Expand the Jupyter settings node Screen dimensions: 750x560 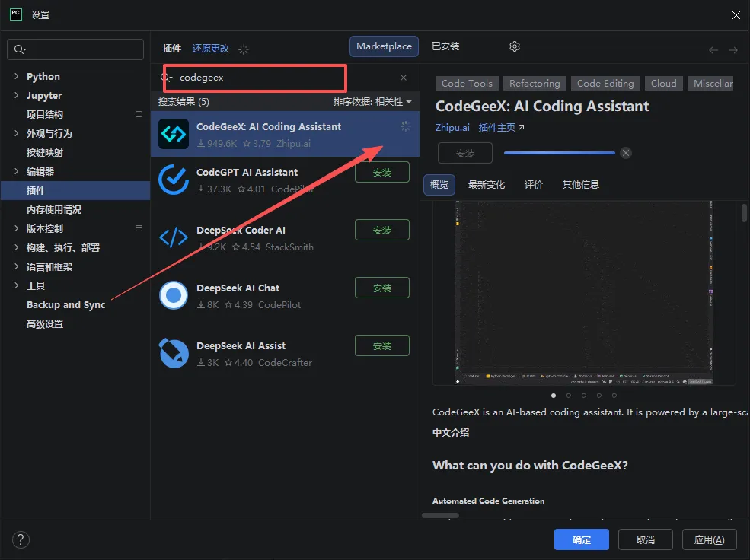17,95
